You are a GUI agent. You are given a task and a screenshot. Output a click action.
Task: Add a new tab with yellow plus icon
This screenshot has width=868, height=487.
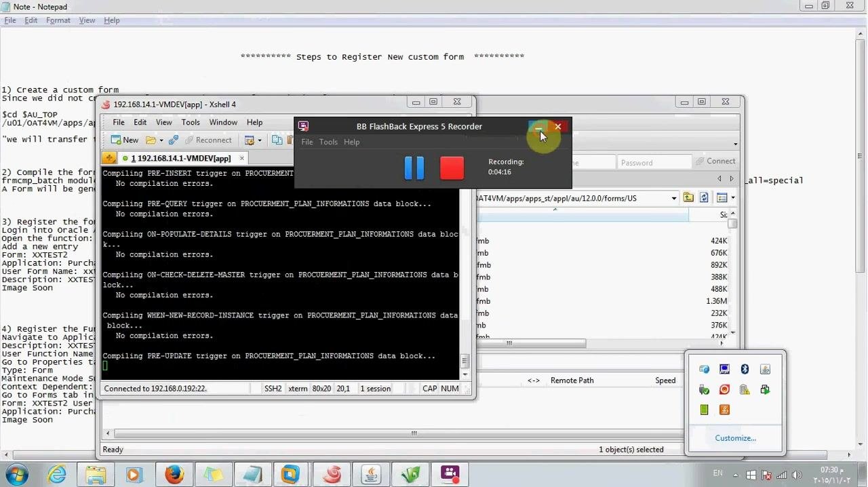point(109,158)
